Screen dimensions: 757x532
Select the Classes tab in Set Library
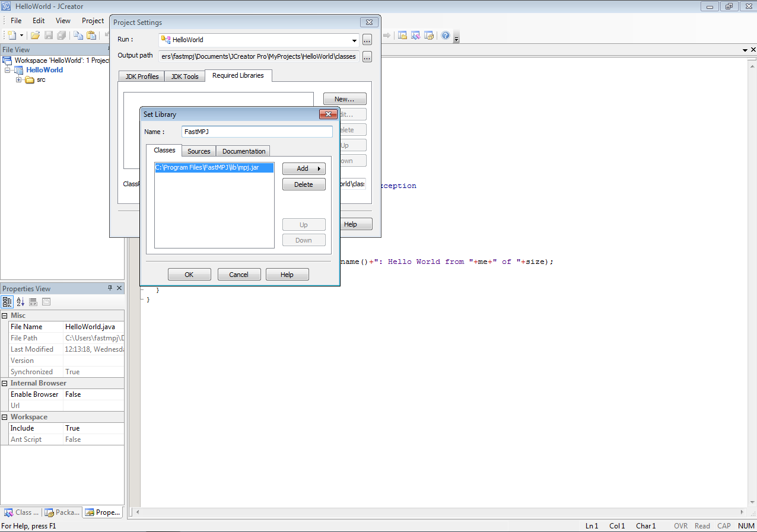(x=164, y=150)
